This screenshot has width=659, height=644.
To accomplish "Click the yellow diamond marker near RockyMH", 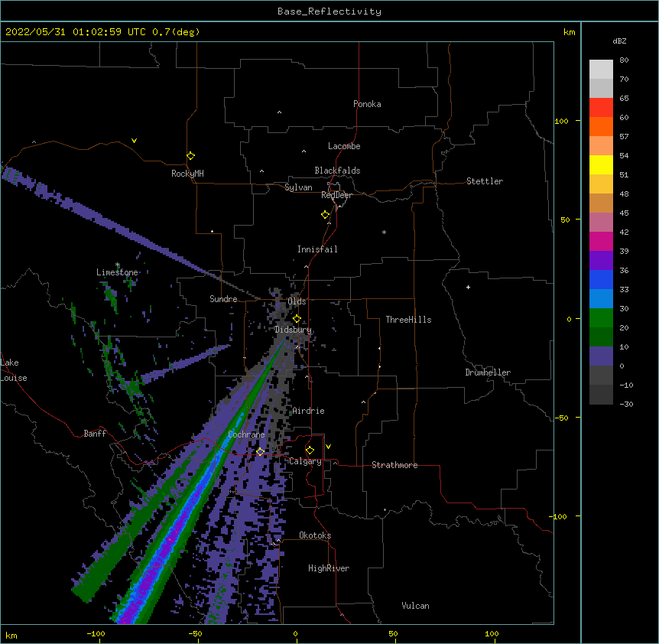I will click(x=190, y=156).
